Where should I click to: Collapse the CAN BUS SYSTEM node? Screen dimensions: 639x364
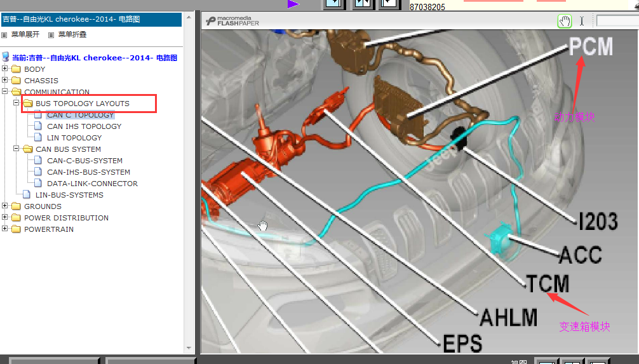pyautogui.click(x=17, y=149)
